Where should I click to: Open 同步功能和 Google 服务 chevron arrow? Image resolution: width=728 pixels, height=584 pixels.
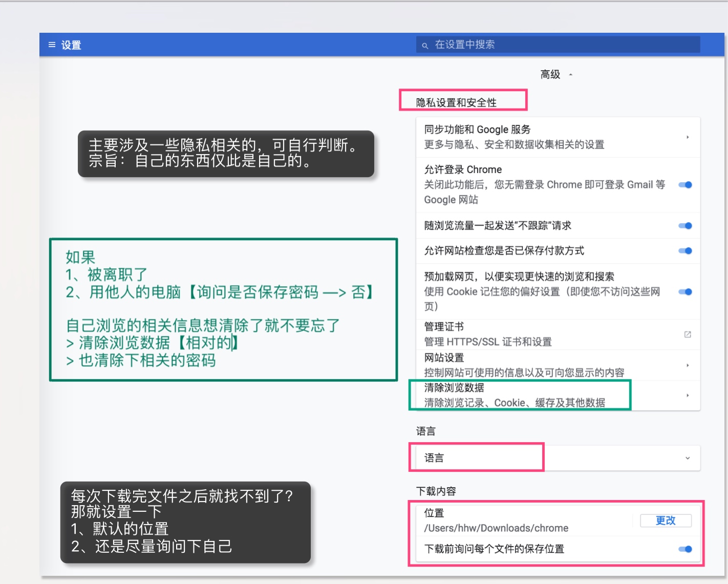[x=687, y=137]
